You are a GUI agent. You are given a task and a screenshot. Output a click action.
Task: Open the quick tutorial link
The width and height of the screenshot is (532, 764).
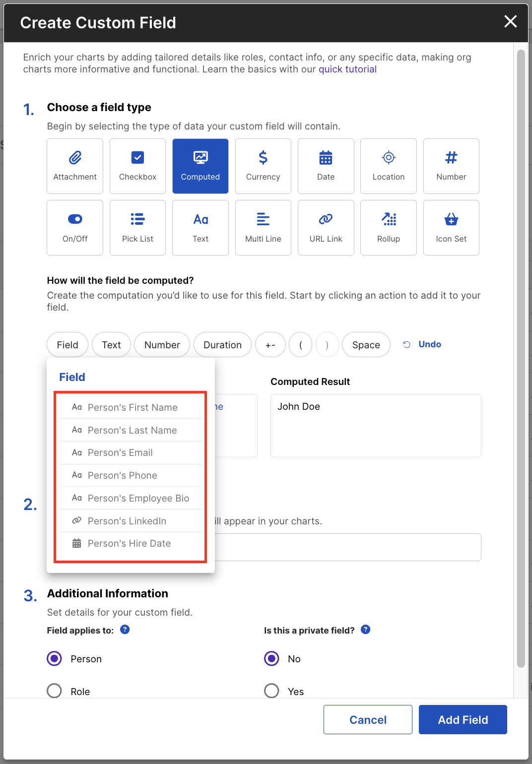coord(347,69)
